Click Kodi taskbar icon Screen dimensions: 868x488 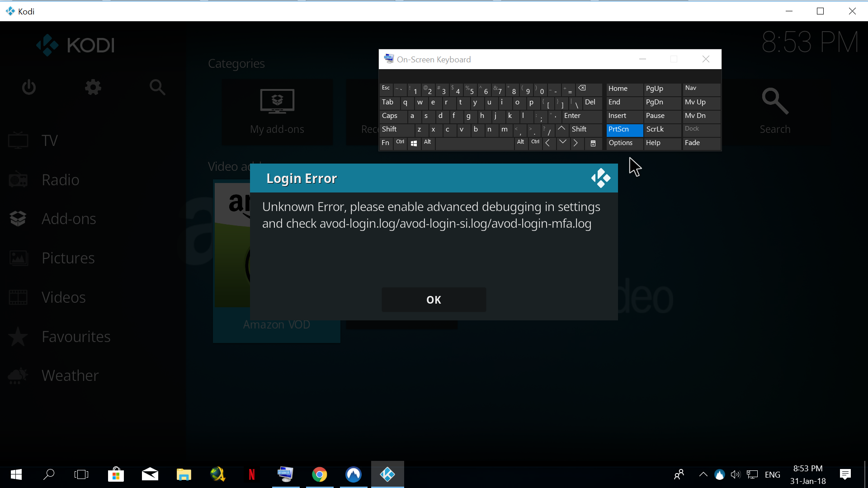(x=387, y=474)
